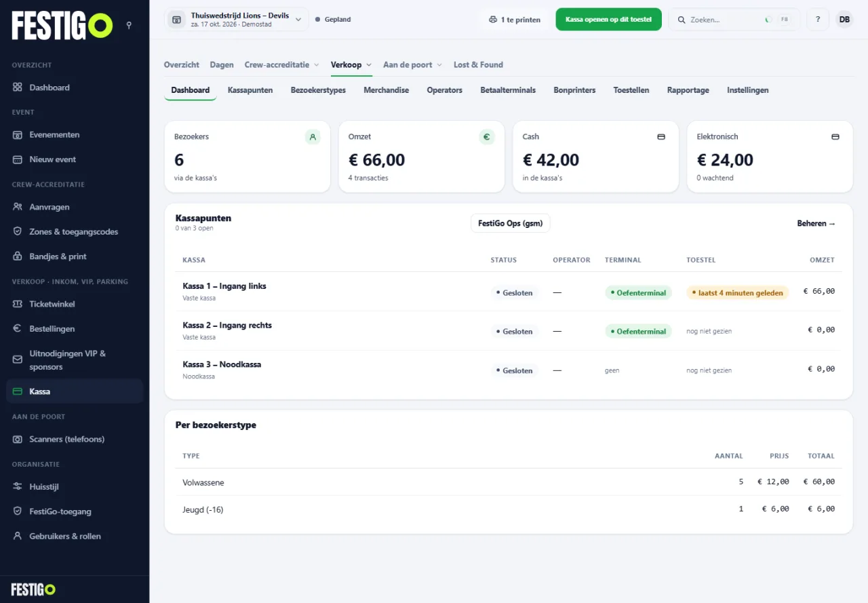The width and height of the screenshot is (868, 603).
Task: Click the Huisstijl sliders icon in sidebar
Action: (18, 487)
